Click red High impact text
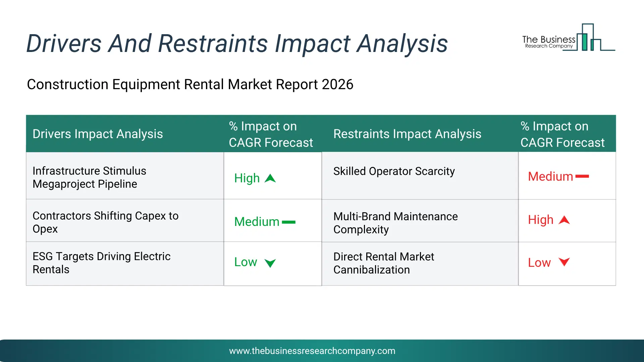 [x=541, y=220]
